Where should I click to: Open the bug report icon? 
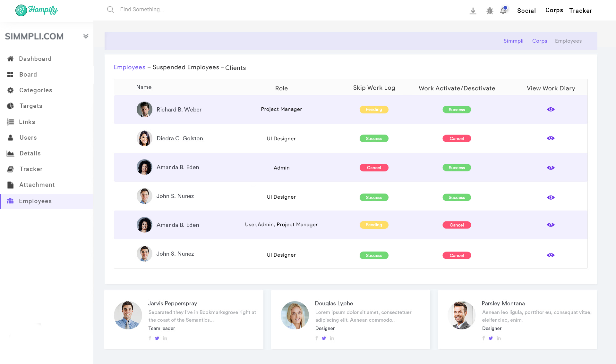pos(490,11)
